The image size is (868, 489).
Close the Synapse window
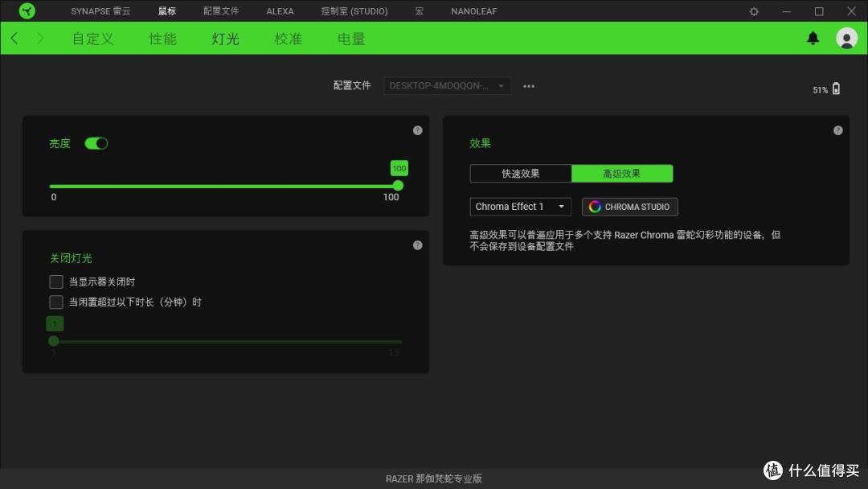click(x=851, y=11)
